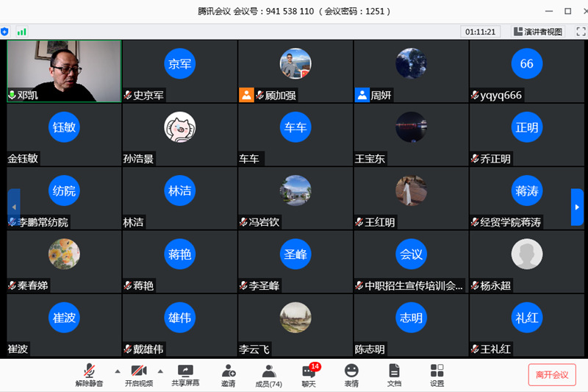The height and width of the screenshot is (392, 588).
Task: Click 金钰敏 avatar circle
Action: [64, 127]
